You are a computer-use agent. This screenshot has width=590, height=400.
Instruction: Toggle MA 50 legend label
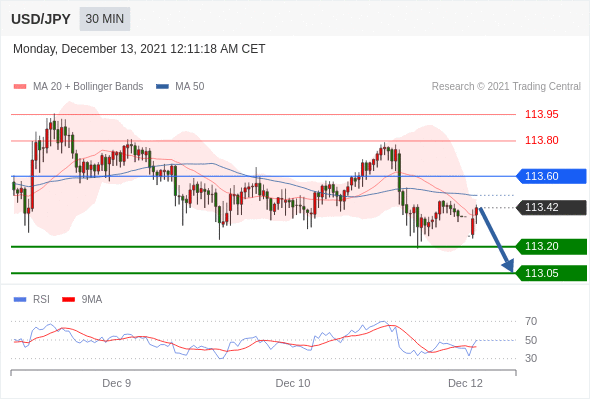pos(190,87)
